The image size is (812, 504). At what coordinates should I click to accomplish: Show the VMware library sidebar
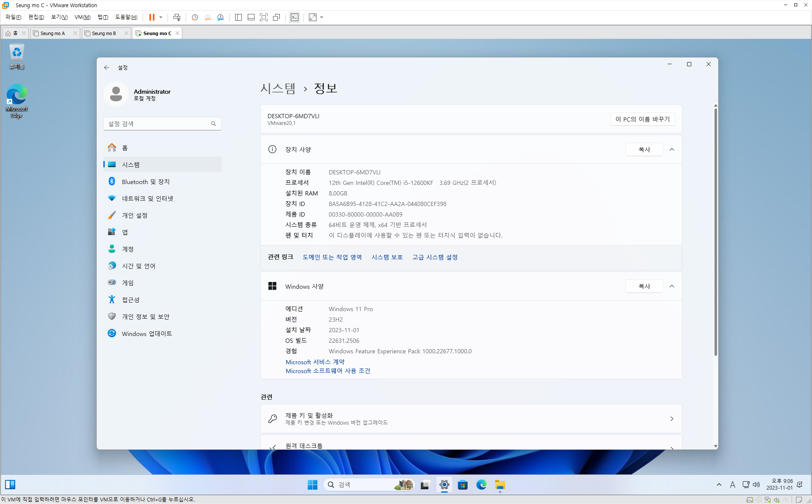238,17
